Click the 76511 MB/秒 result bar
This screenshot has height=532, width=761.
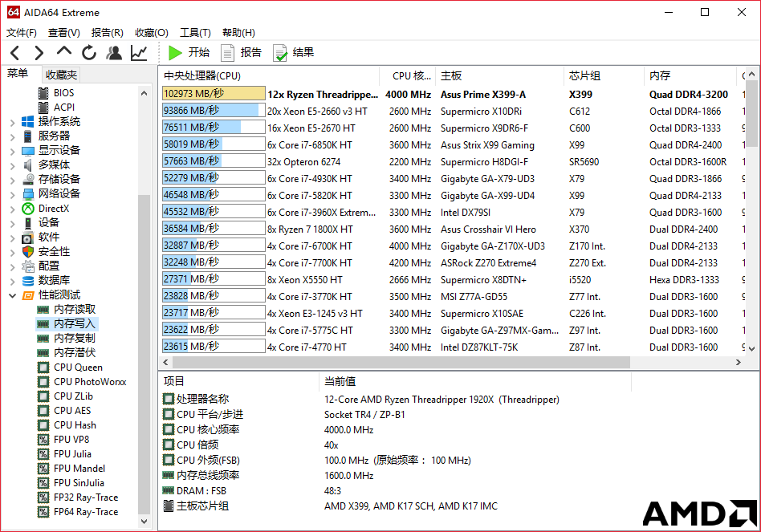click(x=214, y=128)
